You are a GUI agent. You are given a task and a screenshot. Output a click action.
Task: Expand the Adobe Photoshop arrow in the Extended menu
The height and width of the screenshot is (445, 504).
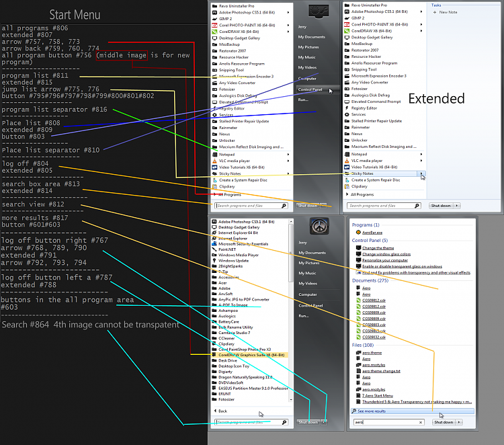(x=421, y=11)
